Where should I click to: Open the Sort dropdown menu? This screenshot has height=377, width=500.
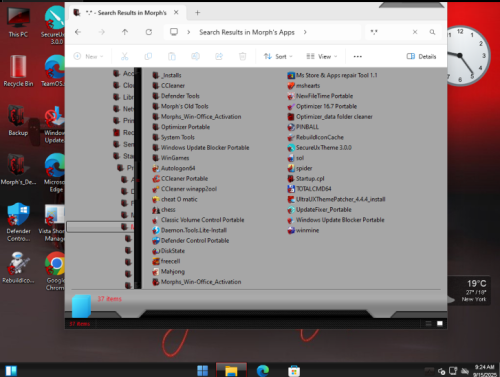point(278,56)
